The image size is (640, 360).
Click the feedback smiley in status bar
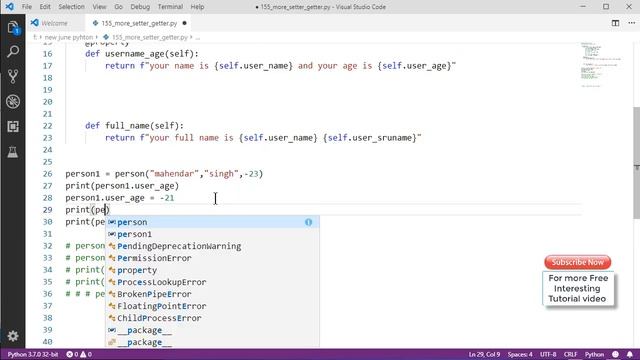click(616, 354)
